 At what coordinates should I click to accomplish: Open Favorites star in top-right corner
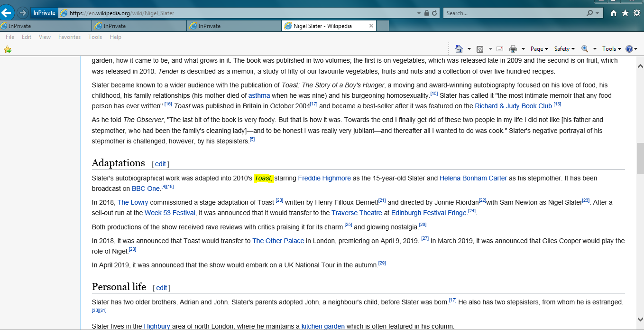point(625,13)
